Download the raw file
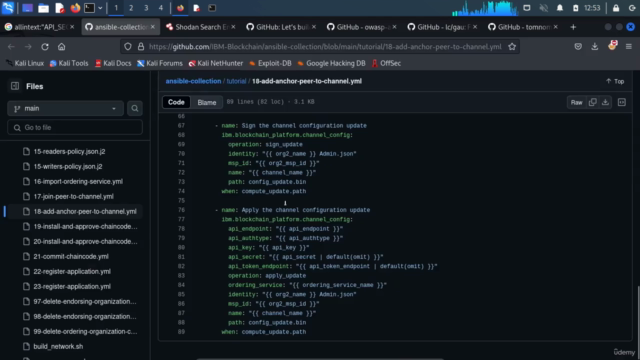Image resolution: width=640 pixels, height=360 pixels. 605,102
